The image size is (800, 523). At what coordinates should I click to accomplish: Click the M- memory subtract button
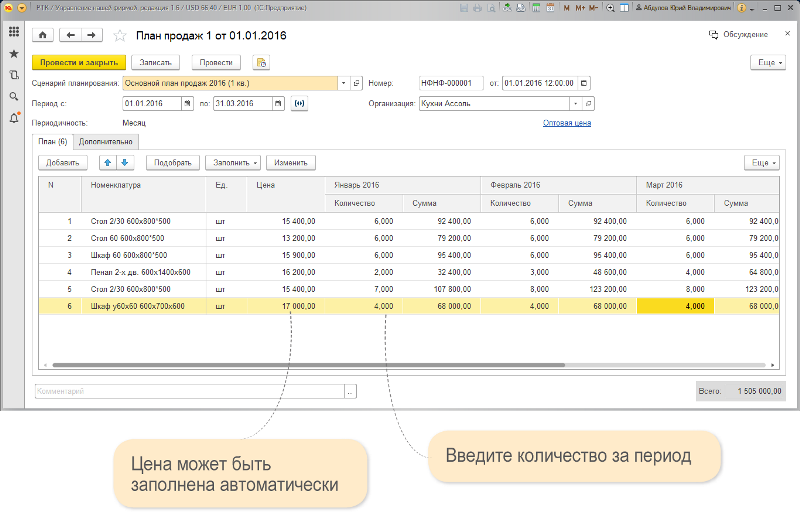(x=593, y=8)
